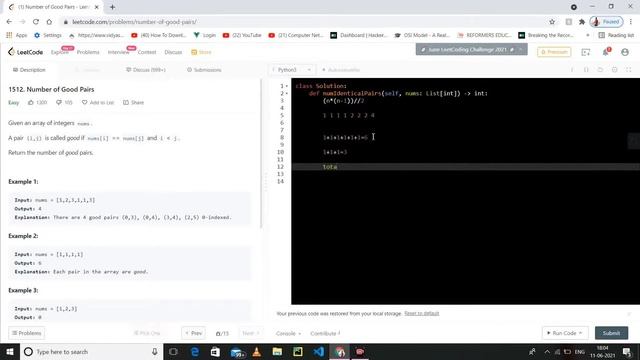Go to the Prev problem

coord(193,333)
